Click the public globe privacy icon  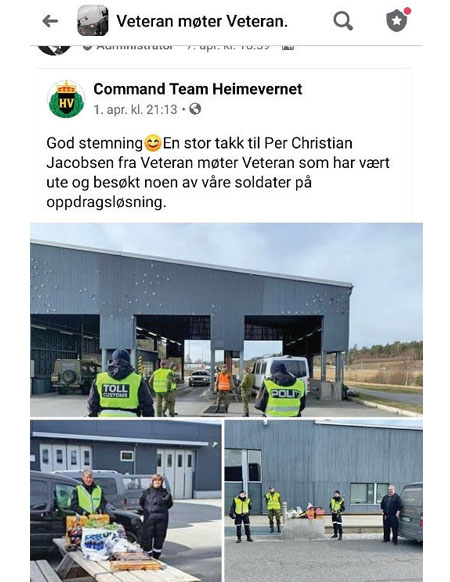click(x=195, y=109)
